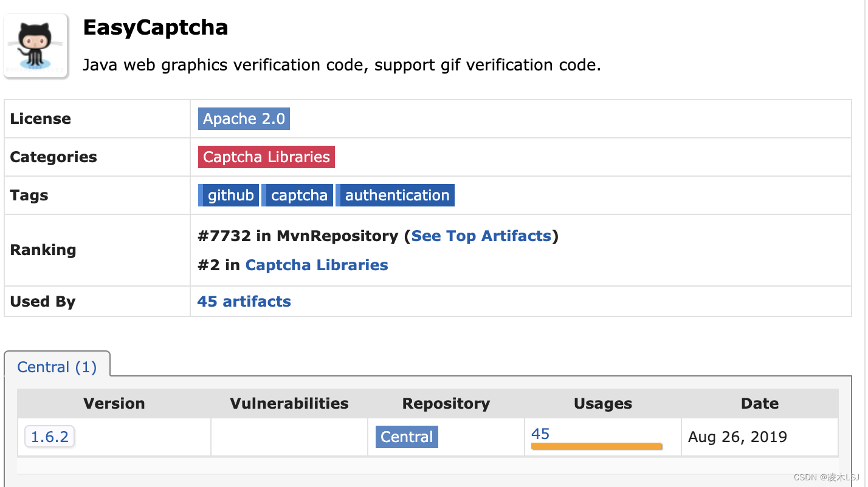Select the github tag badge
This screenshot has width=868, height=487.
[229, 195]
